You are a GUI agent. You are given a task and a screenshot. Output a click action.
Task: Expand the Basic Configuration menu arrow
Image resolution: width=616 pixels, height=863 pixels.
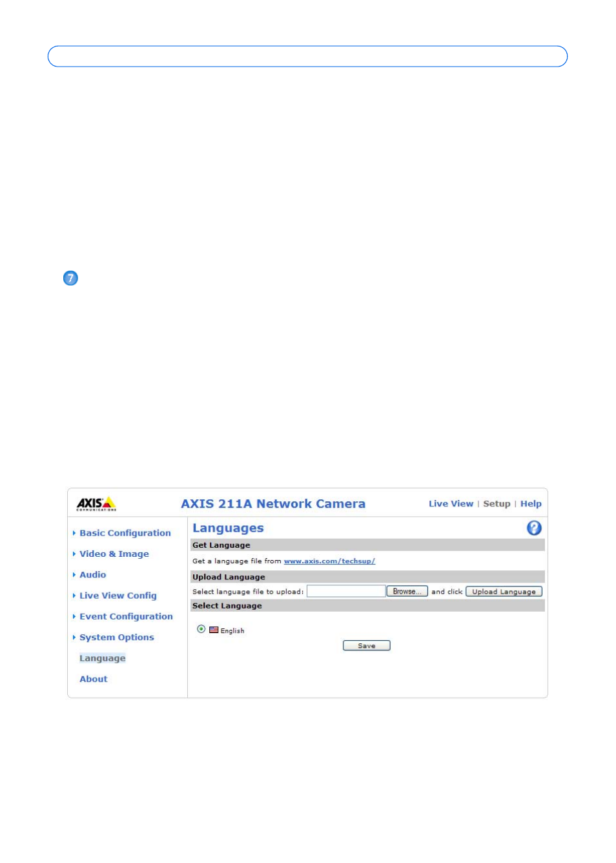click(x=74, y=533)
